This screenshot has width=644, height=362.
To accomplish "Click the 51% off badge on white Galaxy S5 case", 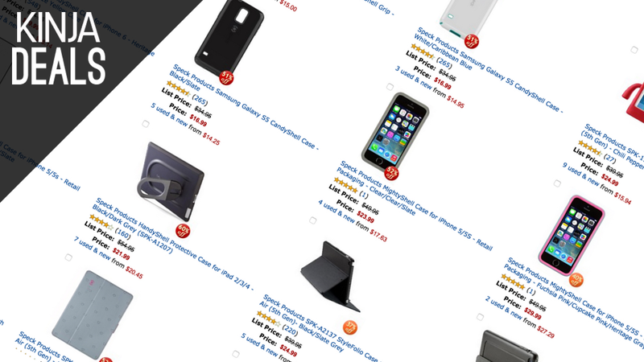I will click(x=472, y=41).
